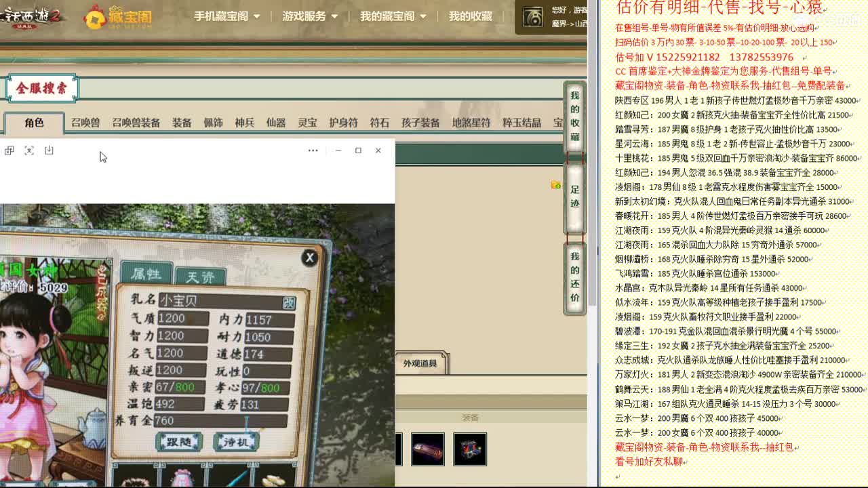Click the red heading 估价有明细-代售-找号-心猿
The height and width of the screenshot is (488, 868).
(x=719, y=7)
